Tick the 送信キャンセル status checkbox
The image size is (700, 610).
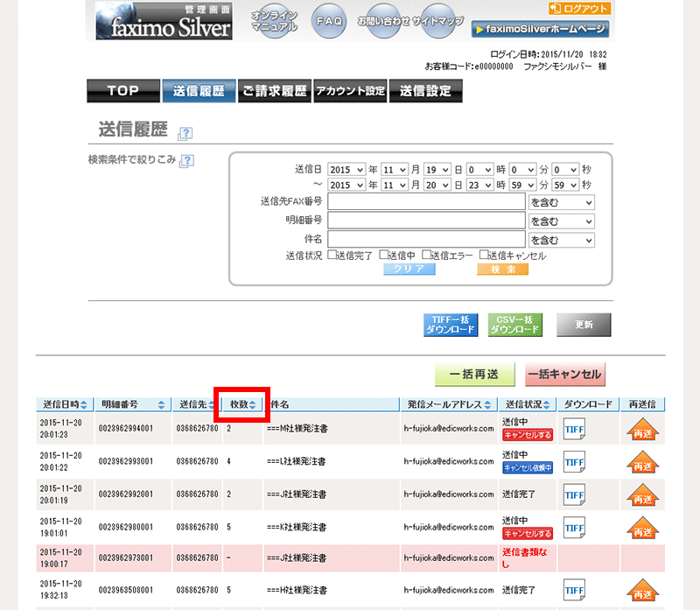pos(483,256)
